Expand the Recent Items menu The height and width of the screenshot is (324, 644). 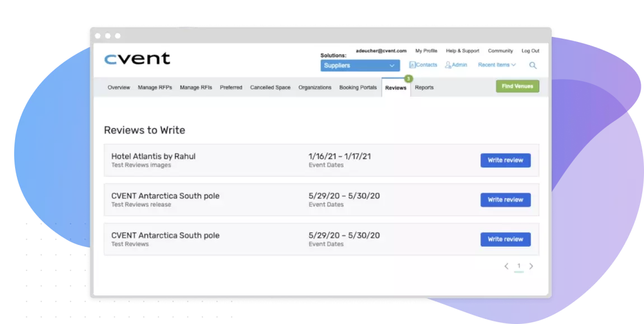click(496, 64)
